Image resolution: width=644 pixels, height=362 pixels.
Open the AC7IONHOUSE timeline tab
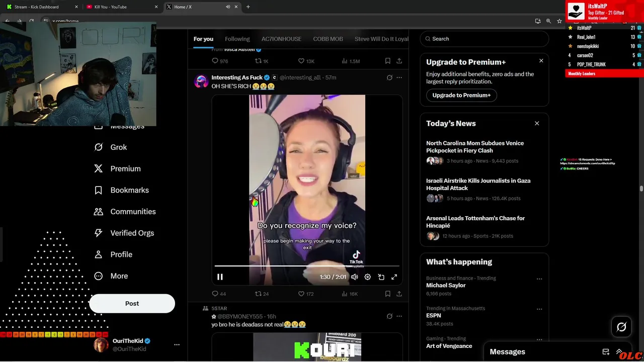coord(281,39)
